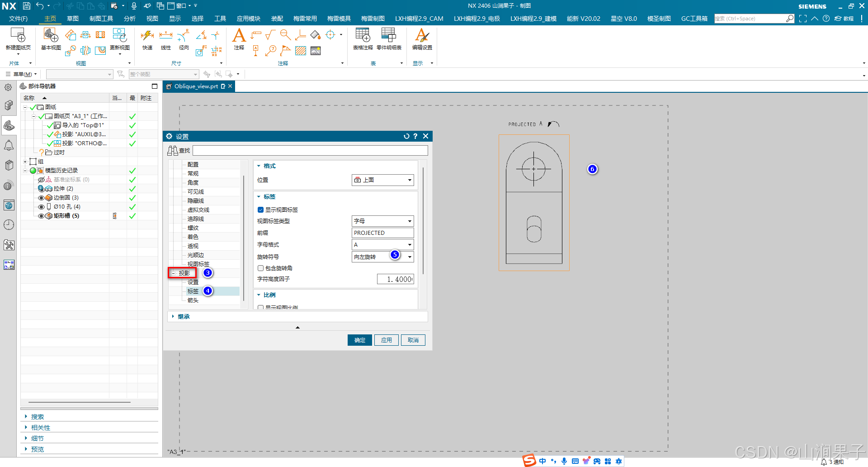The height and width of the screenshot is (467, 868).
Task: Choose the Linear dimension (线性) tool
Action: (166, 35)
